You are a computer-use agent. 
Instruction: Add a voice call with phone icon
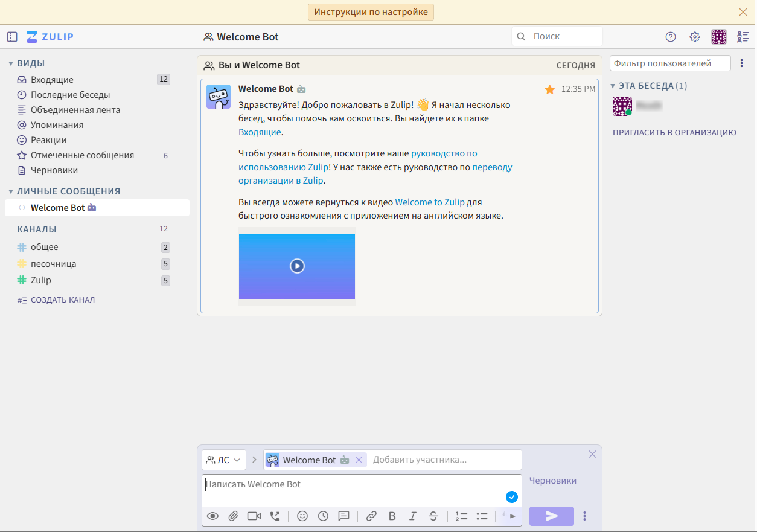click(x=275, y=516)
